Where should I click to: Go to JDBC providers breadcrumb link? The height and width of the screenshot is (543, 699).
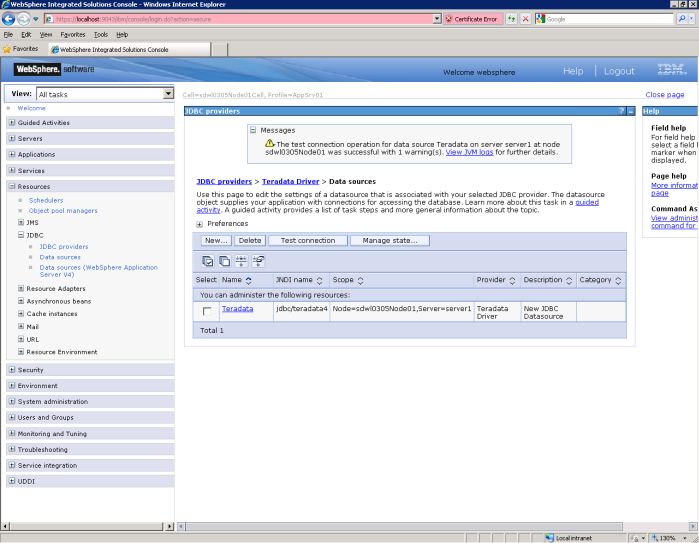point(224,181)
